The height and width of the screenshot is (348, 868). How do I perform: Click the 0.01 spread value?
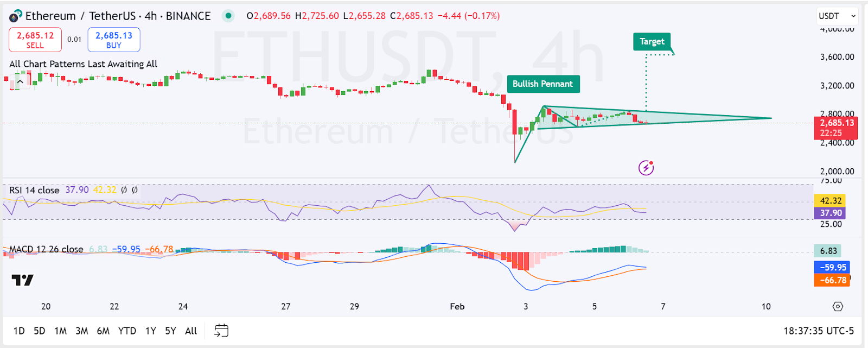click(x=74, y=39)
